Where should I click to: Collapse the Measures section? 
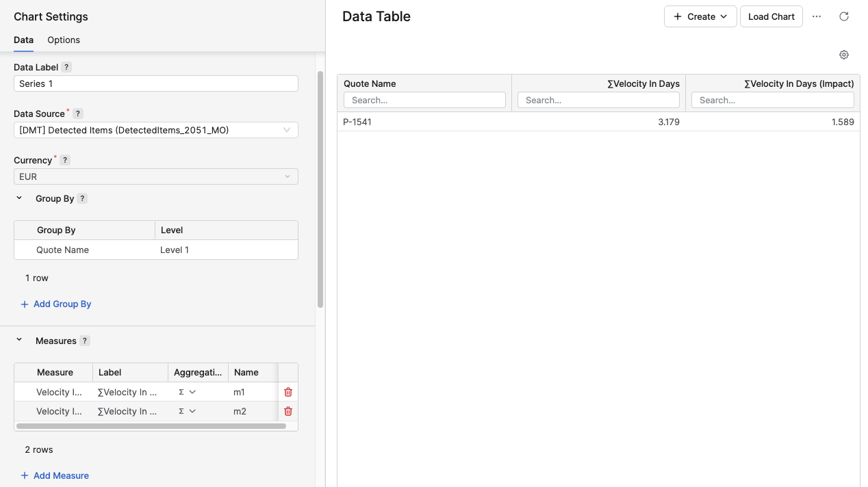point(19,340)
